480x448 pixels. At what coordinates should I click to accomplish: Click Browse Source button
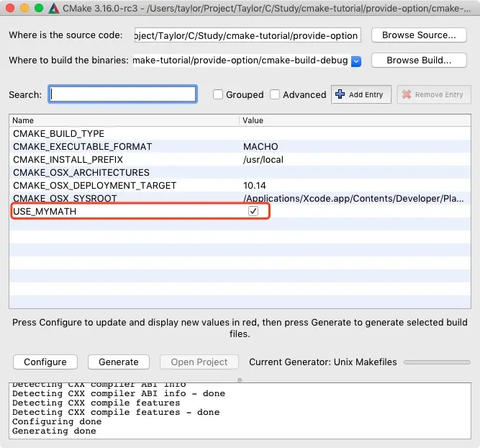[x=419, y=35]
